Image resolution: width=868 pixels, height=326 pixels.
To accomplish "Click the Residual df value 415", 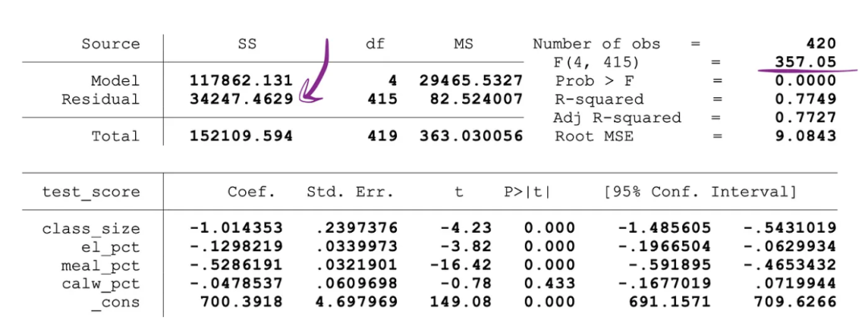I will (x=383, y=100).
